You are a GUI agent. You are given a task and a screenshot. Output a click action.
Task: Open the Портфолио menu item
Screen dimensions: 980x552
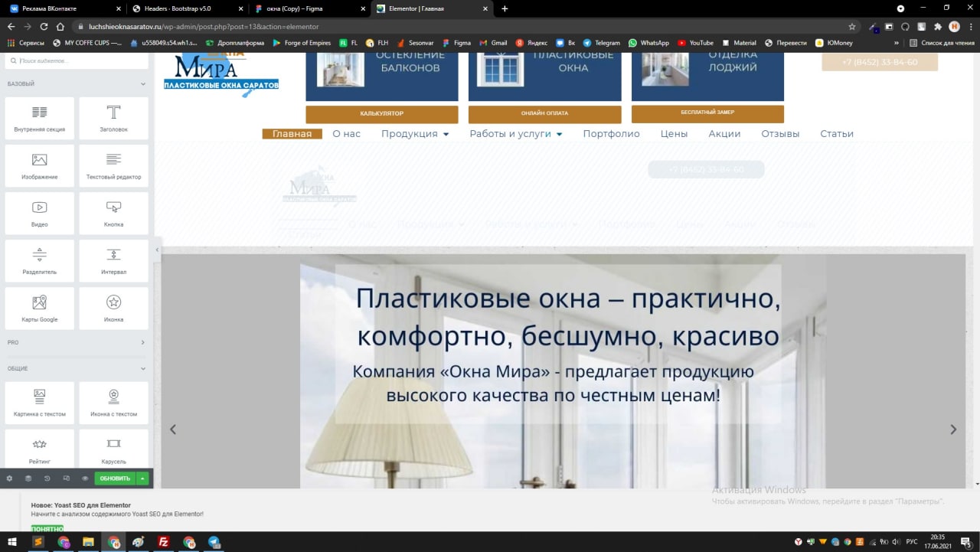(611, 133)
